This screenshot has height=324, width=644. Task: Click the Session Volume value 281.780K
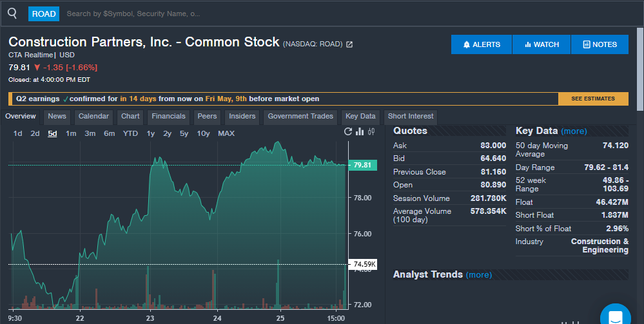(489, 198)
